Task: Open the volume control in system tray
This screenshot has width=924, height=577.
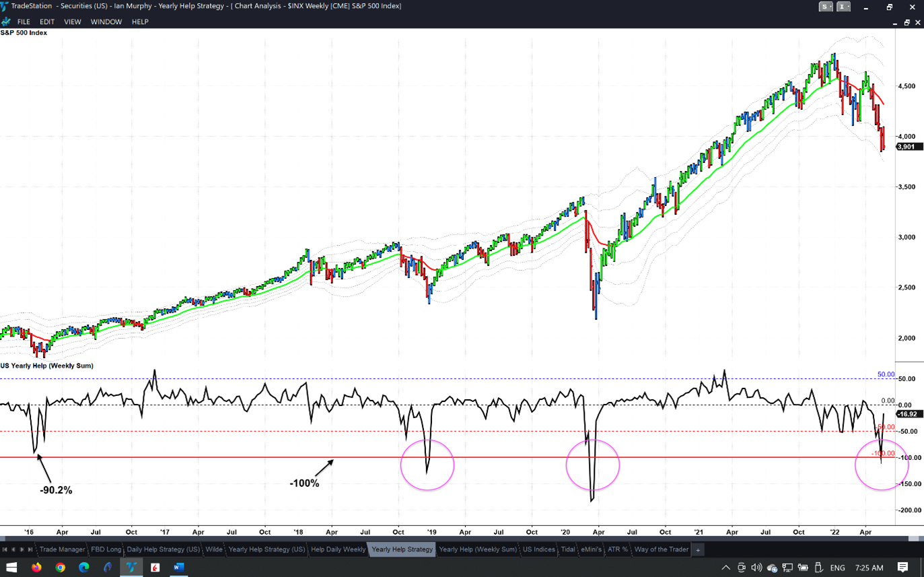Action: point(756,568)
